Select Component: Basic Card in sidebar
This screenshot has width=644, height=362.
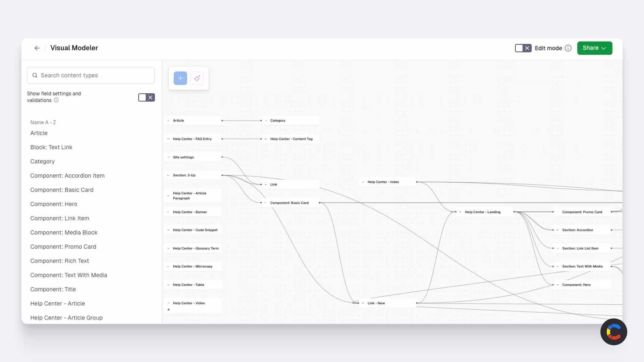click(62, 190)
